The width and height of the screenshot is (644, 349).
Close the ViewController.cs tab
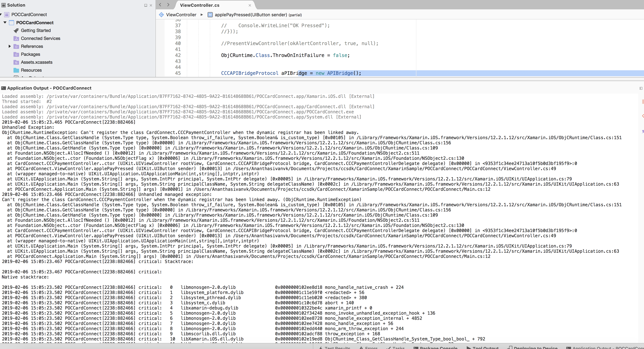(250, 5)
